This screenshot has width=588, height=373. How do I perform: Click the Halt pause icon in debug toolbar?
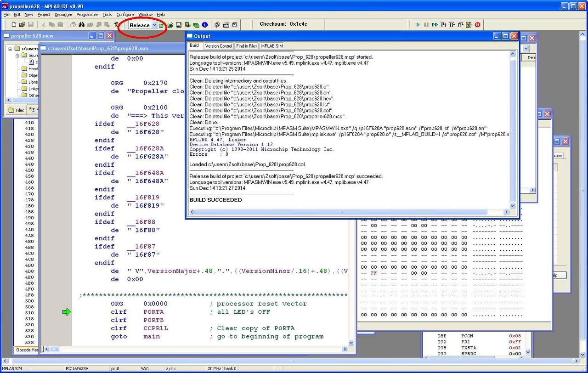426,25
